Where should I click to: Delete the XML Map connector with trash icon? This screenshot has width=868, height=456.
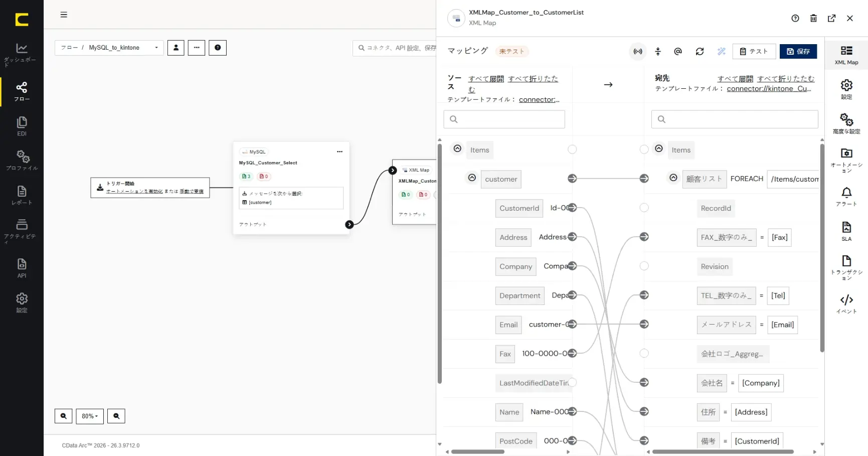click(x=813, y=18)
